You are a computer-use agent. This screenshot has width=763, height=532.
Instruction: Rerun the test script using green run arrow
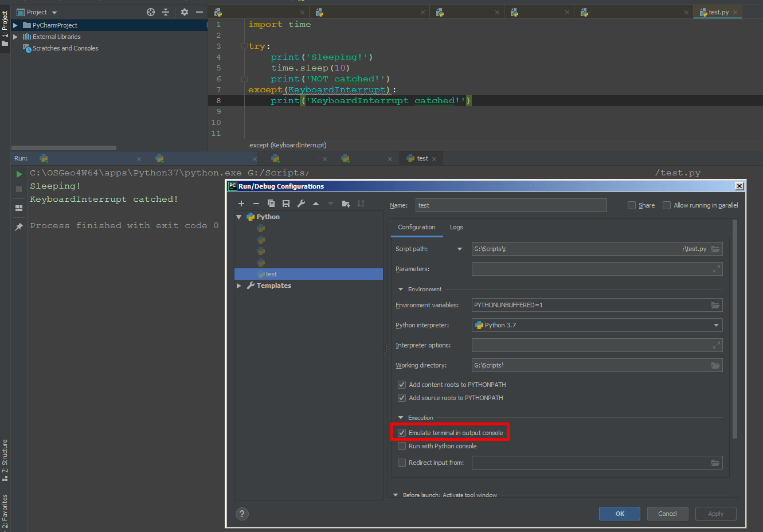[x=18, y=174]
